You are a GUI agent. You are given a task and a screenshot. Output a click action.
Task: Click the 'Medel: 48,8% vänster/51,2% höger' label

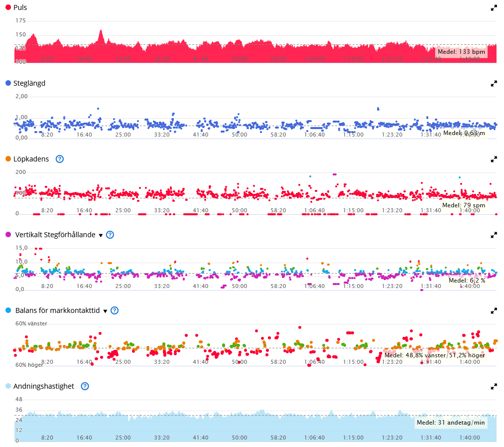click(x=435, y=355)
